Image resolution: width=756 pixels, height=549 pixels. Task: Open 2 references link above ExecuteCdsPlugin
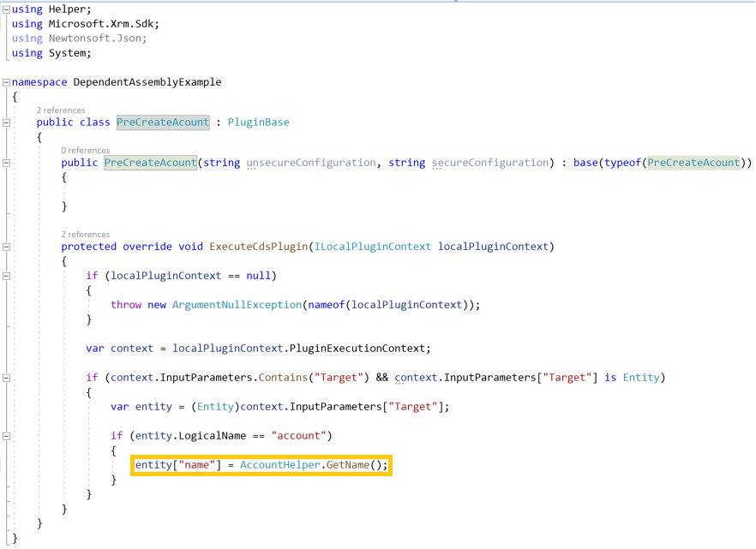86,235
